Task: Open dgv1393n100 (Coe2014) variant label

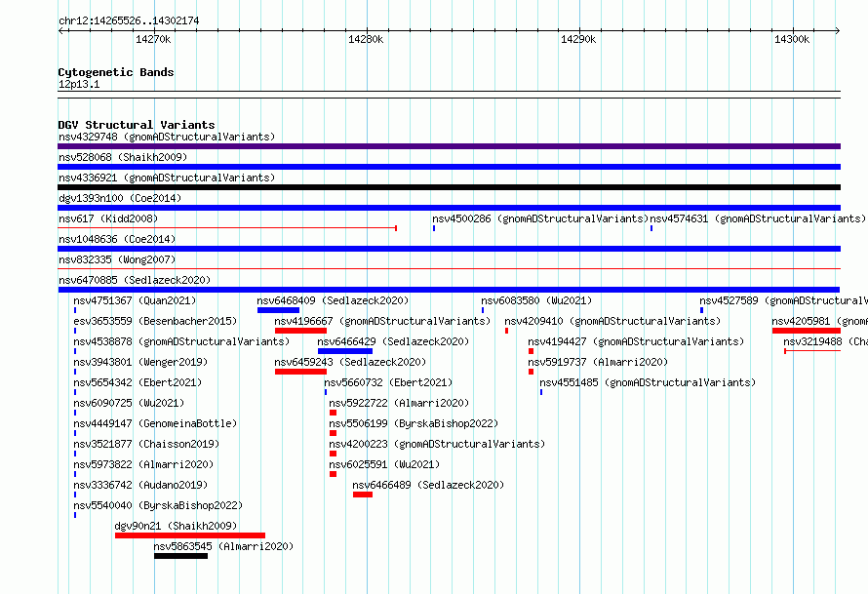Action: pyautogui.click(x=120, y=198)
